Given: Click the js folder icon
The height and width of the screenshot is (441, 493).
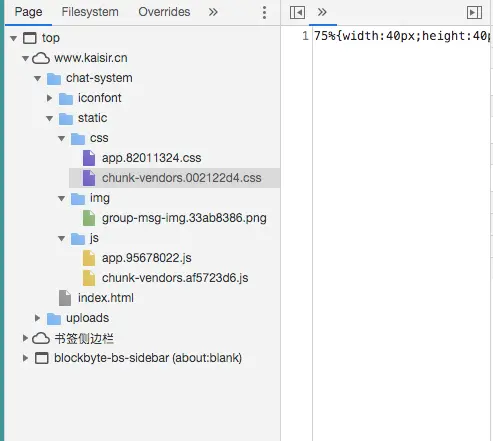Looking at the screenshot, I should tap(78, 238).
